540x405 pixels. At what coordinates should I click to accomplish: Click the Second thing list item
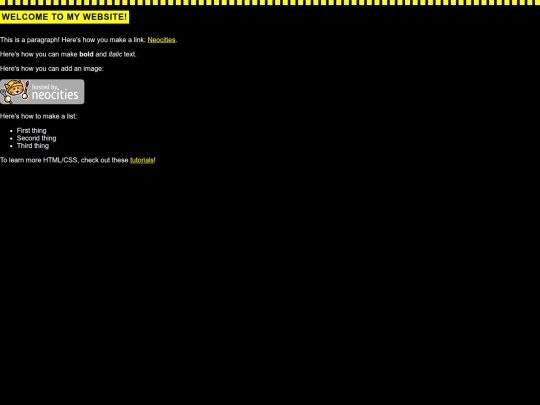point(37,138)
